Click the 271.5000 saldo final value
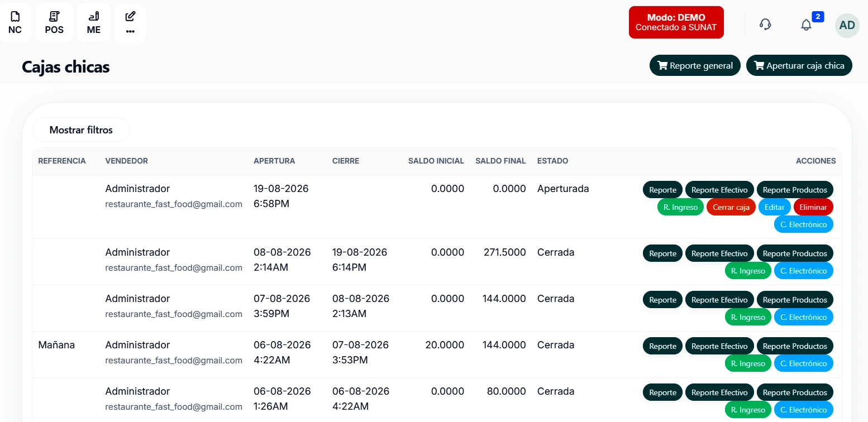The width and height of the screenshot is (868, 422). click(x=505, y=252)
